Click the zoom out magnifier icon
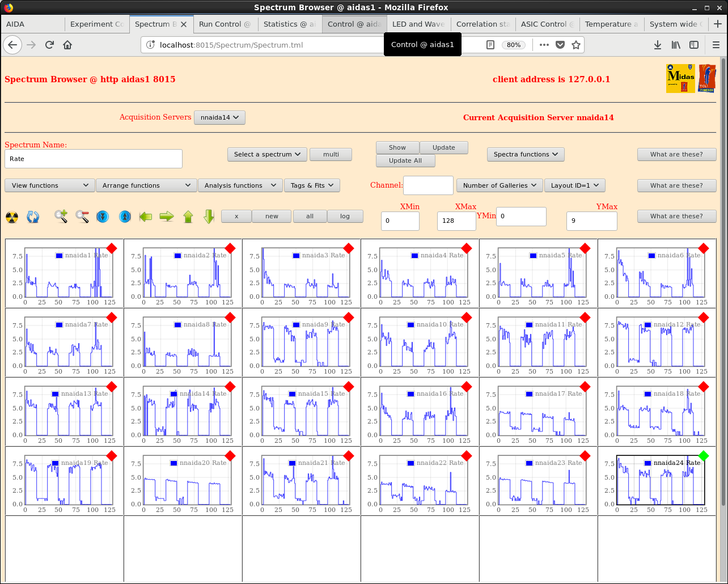The width and height of the screenshot is (728, 584). [x=82, y=216]
